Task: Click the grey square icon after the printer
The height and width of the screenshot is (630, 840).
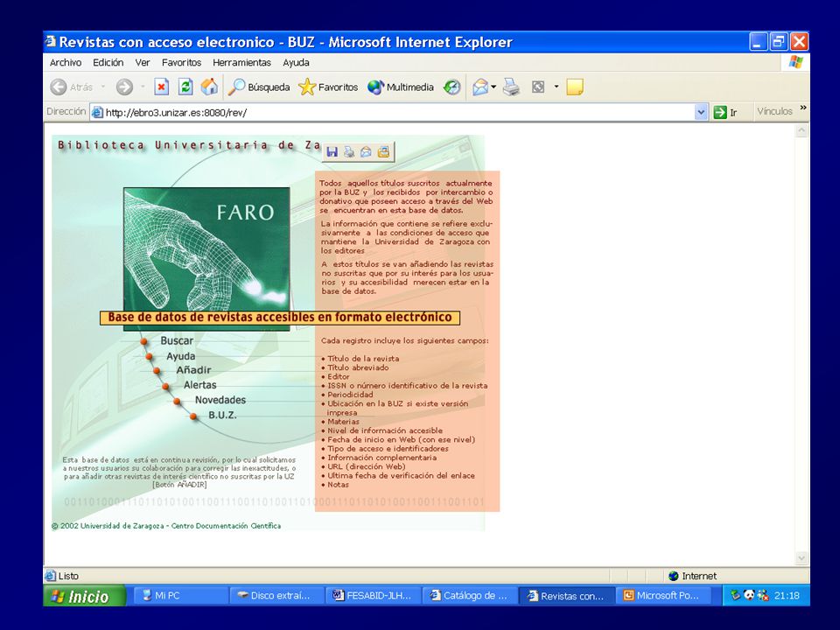Action: (x=538, y=87)
